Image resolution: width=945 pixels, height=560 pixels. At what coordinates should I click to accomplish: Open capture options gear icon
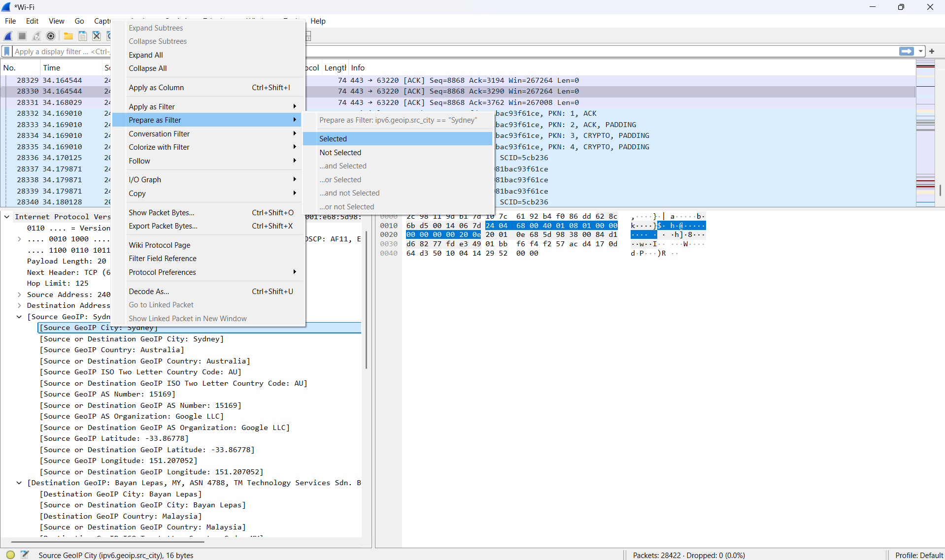click(51, 36)
